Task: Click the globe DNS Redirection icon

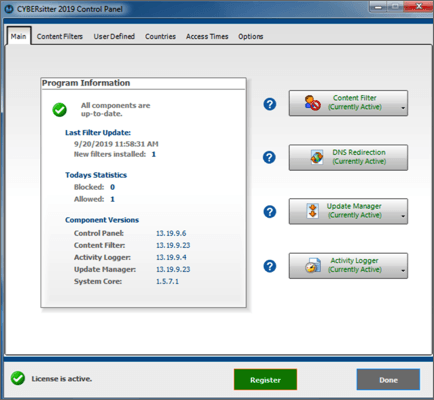Action: pyautogui.click(x=317, y=157)
